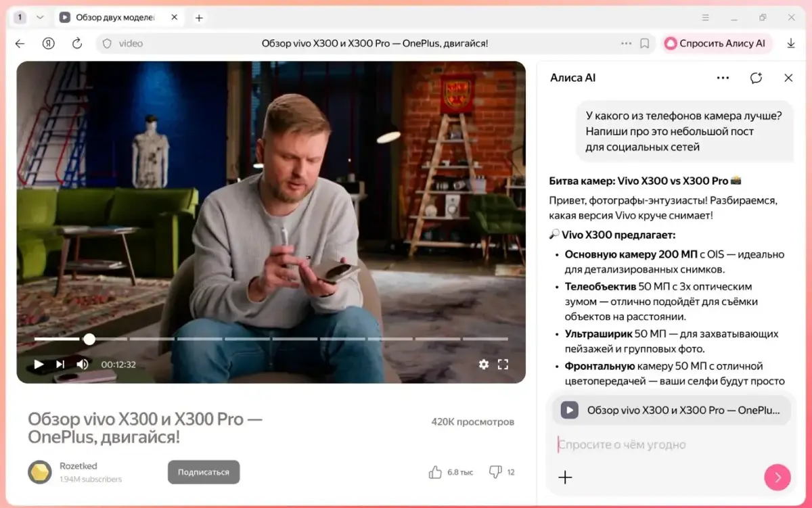The width and height of the screenshot is (812, 508).
Task: Click the "420K просмотров" view count
Action: tap(473, 422)
